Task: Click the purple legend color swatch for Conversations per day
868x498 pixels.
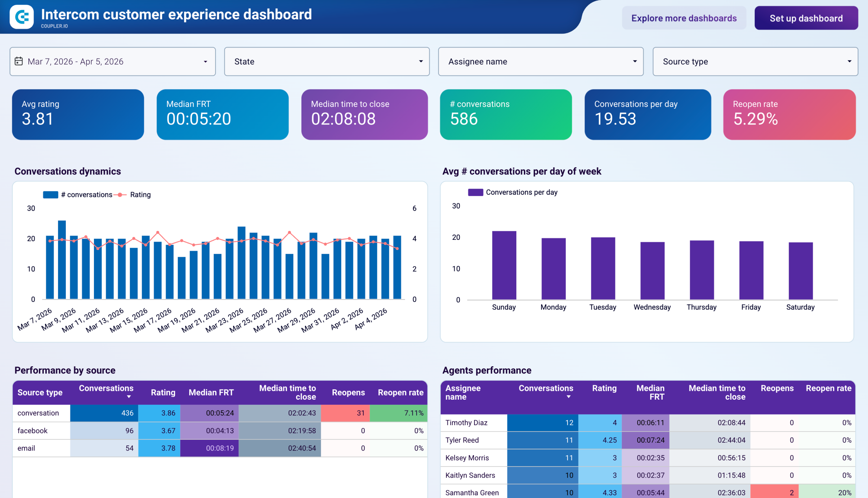Action: pos(476,192)
